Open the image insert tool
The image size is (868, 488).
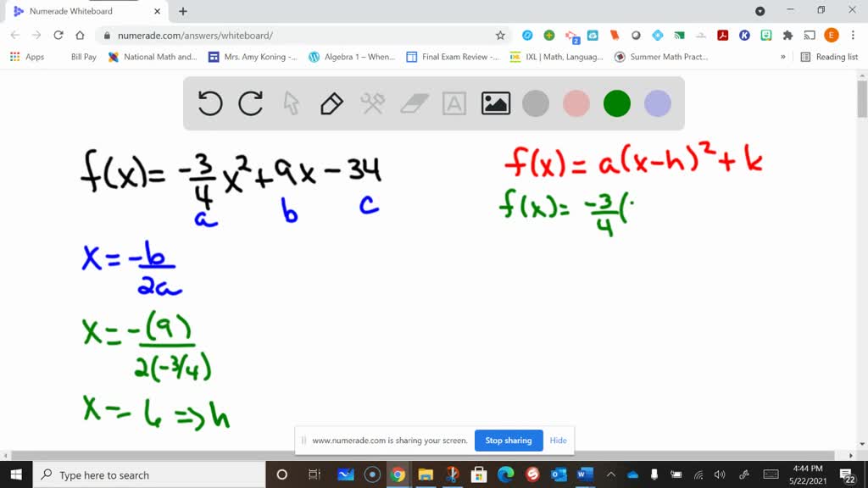pyautogui.click(x=495, y=103)
